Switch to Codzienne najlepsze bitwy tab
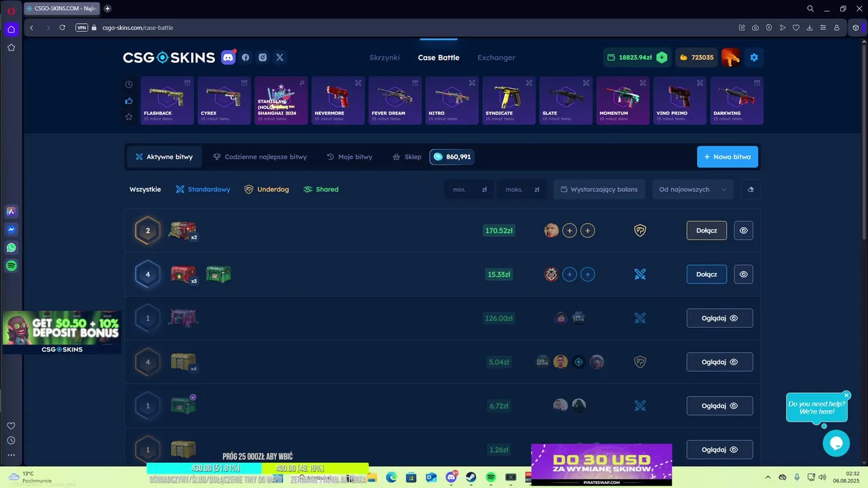The height and width of the screenshot is (488, 868). [x=260, y=157]
